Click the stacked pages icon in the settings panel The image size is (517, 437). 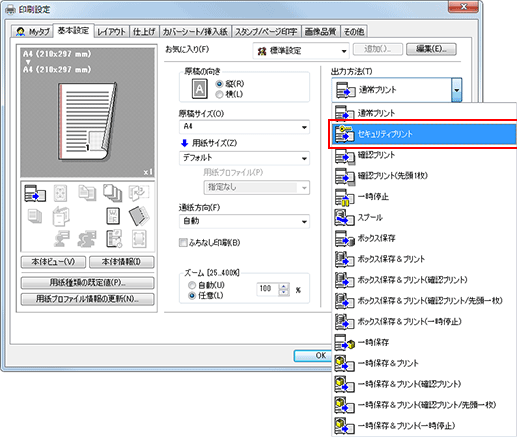112,193
